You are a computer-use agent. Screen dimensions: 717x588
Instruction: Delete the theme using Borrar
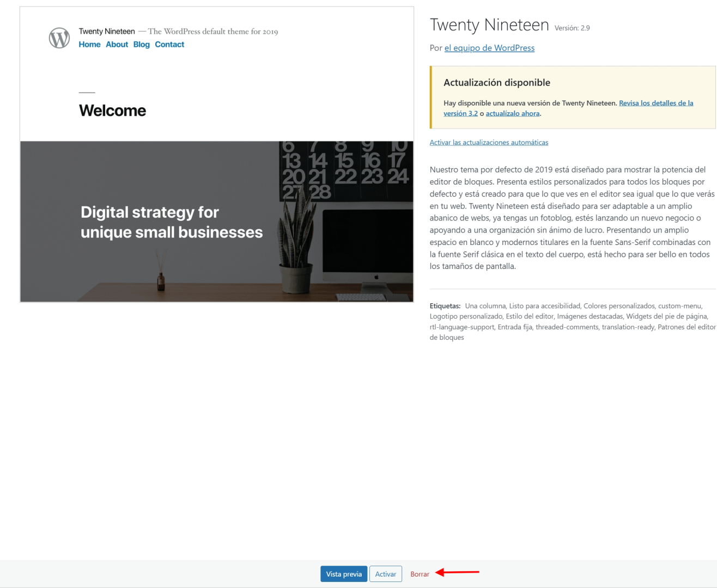420,574
